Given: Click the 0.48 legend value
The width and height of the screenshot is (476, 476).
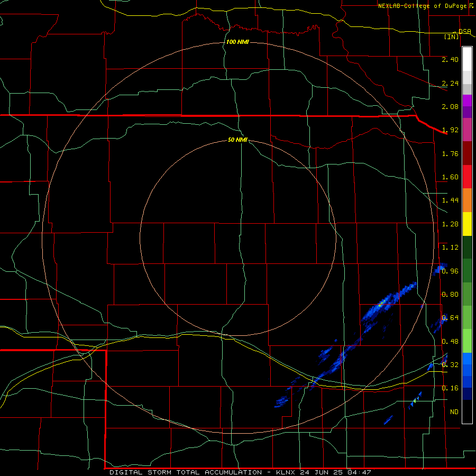Looking at the screenshot, I should click(x=450, y=342).
